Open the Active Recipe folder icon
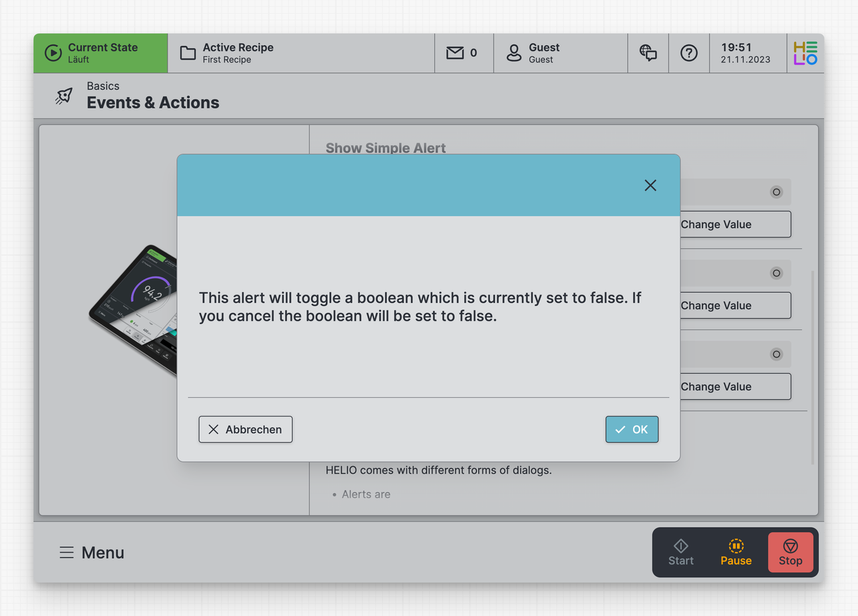Image resolution: width=858 pixels, height=616 pixels. 188,53
